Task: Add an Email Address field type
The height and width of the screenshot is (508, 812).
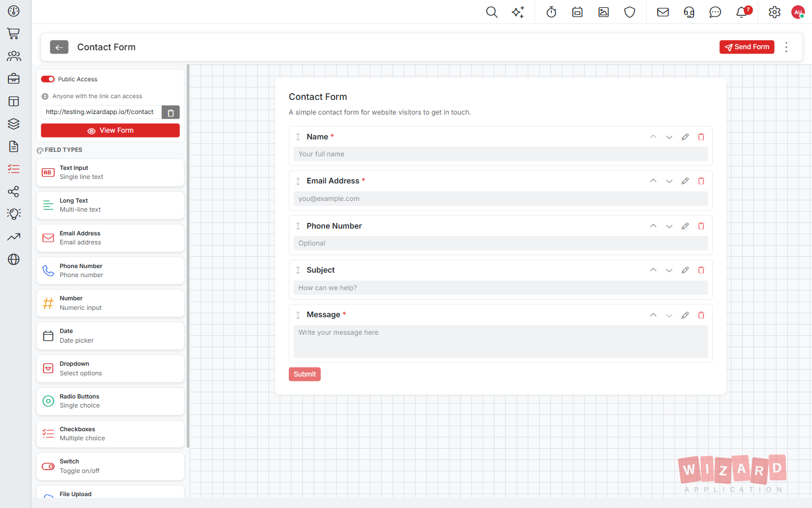Action: [111, 238]
